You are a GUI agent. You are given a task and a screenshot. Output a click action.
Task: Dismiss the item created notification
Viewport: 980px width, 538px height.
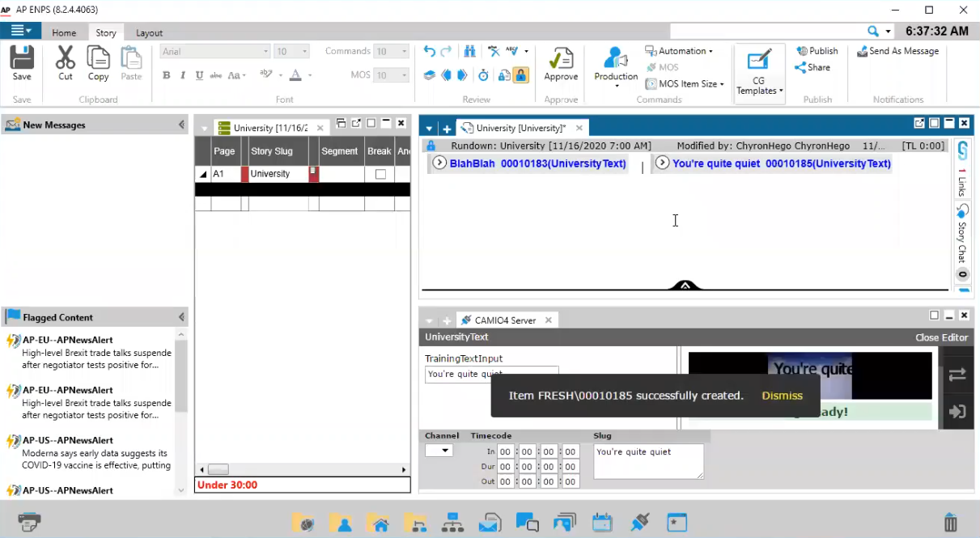(x=782, y=396)
